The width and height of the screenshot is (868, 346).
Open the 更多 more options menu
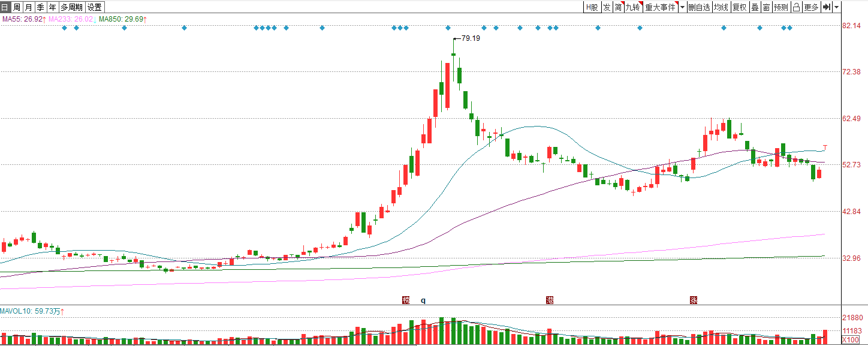point(811,7)
